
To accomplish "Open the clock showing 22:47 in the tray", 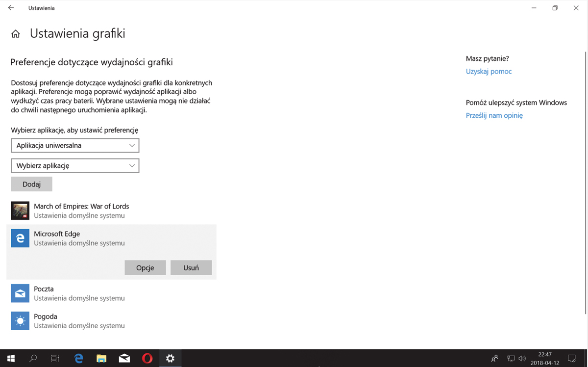I will (544, 358).
